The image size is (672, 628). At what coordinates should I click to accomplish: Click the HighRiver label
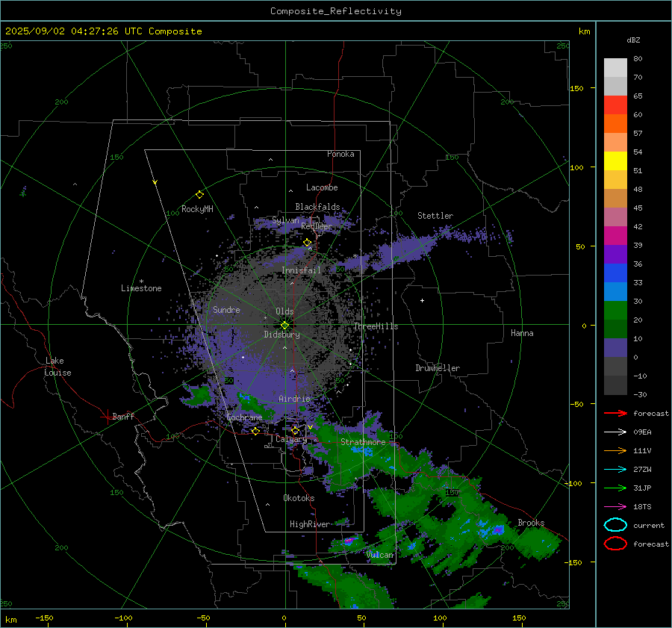(x=309, y=524)
